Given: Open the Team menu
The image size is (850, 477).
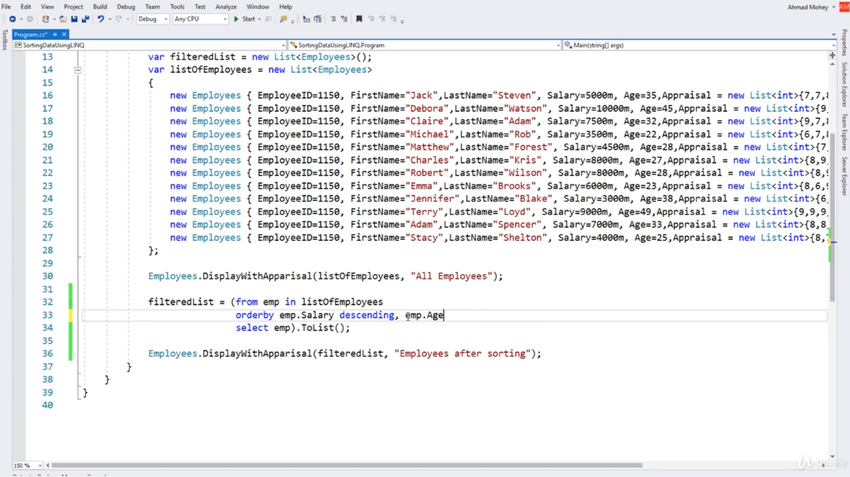Looking at the screenshot, I should click(x=152, y=7).
